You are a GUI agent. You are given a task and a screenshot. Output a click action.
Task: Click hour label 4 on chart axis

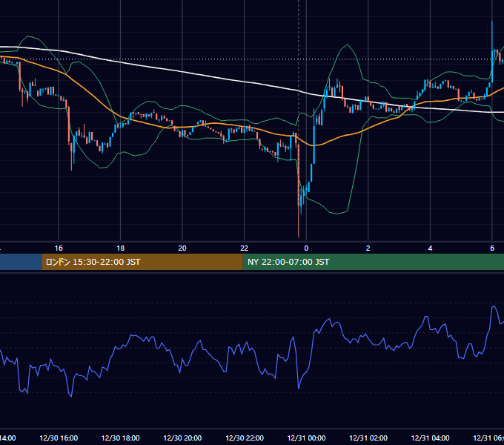(x=430, y=248)
